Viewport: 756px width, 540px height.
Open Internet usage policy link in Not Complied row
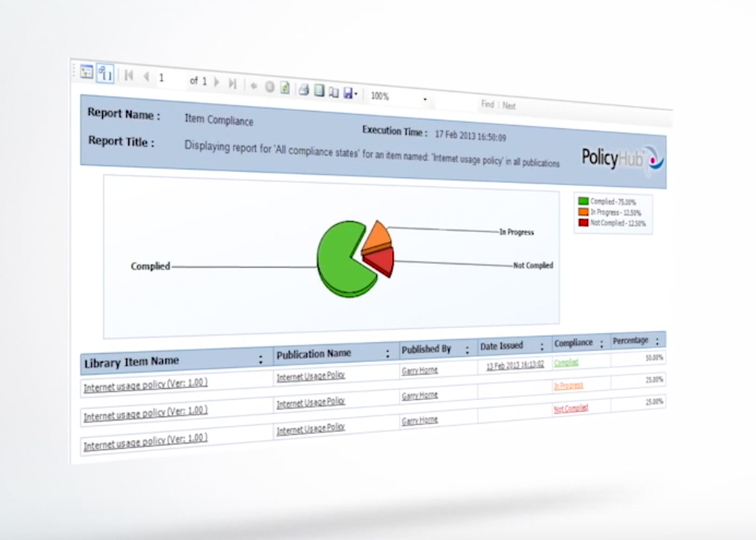(146, 442)
